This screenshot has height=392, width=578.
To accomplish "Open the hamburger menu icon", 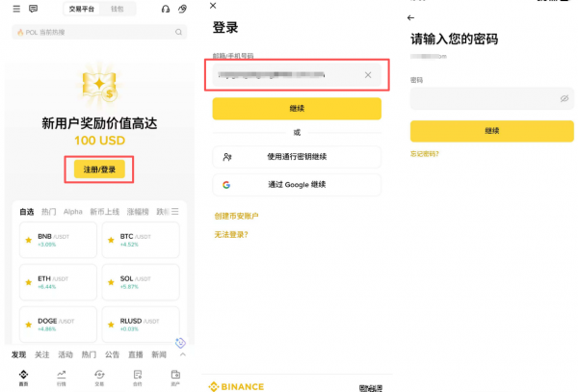I will [x=16, y=9].
